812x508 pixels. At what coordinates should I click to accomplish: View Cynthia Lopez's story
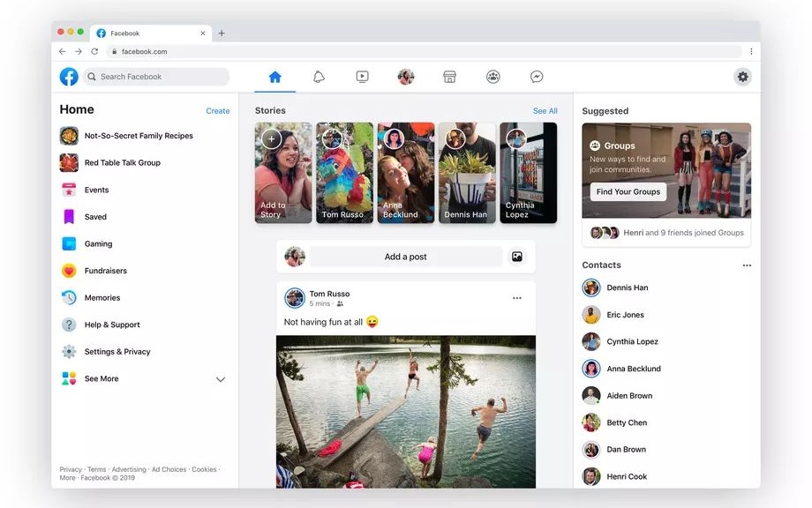click(x=528, y=173)
